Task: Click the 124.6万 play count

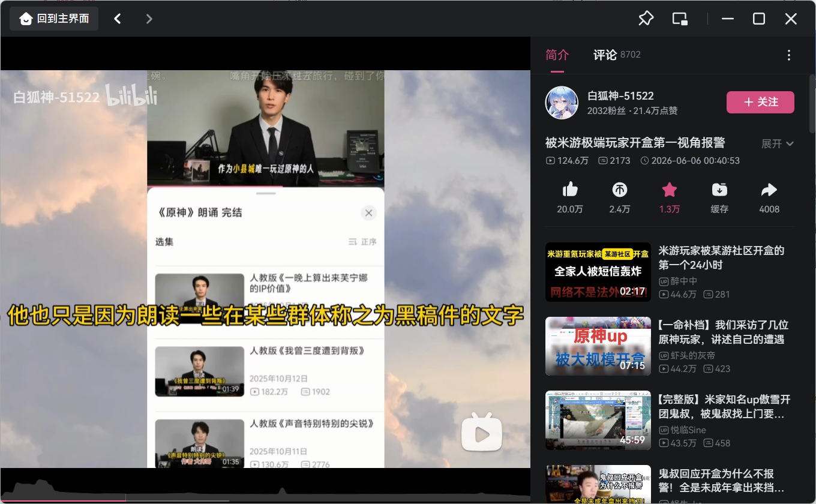Action: coord(567,161)
